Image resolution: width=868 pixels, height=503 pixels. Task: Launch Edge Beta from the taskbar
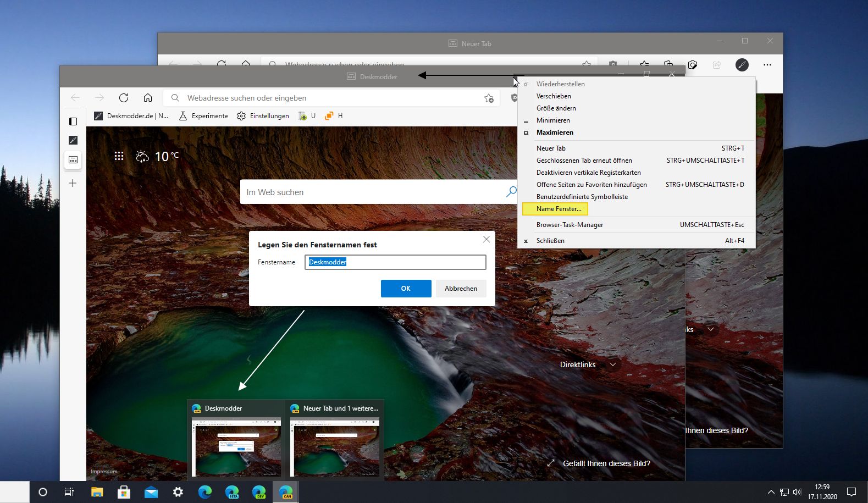click(232, 492)
